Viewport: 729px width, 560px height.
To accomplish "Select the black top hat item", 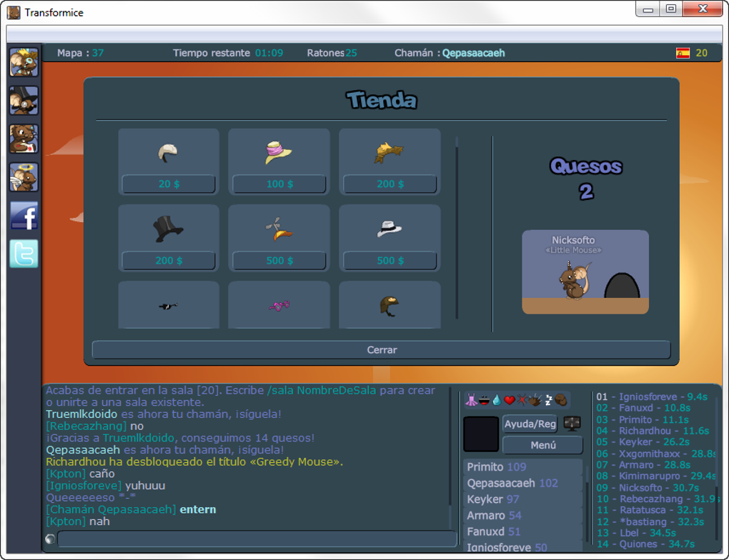I will [168, 229].
